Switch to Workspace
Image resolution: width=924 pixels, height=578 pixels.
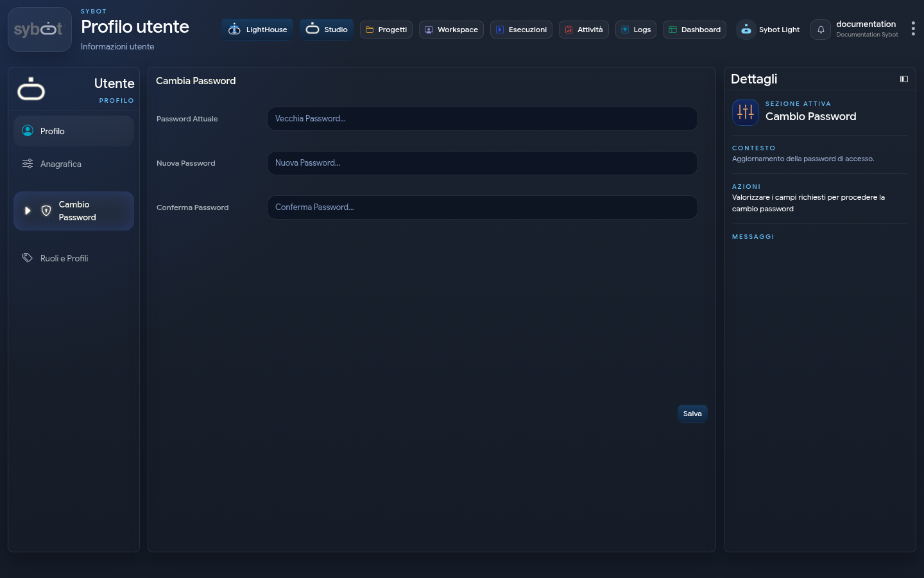(x=451, y=30)
